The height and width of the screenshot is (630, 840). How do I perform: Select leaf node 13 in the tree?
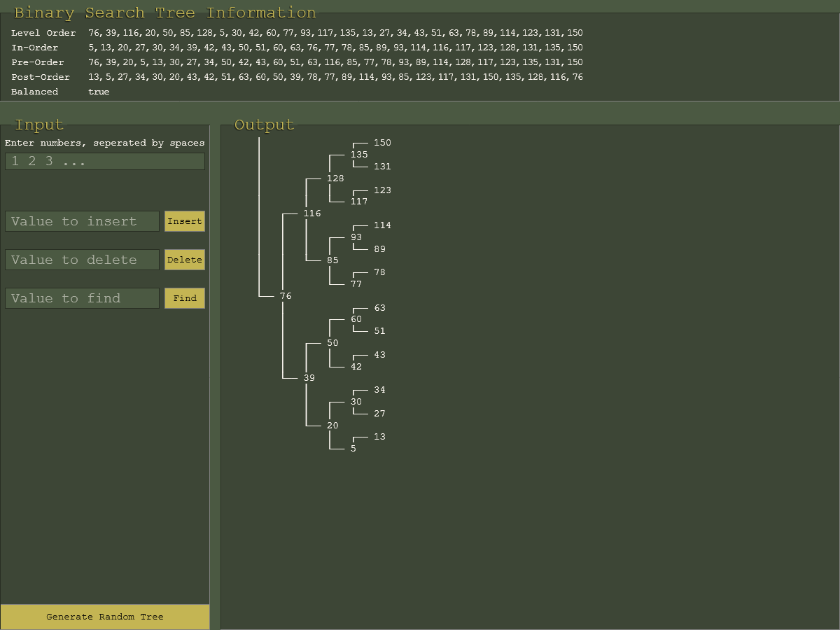(x=379, y=437)
